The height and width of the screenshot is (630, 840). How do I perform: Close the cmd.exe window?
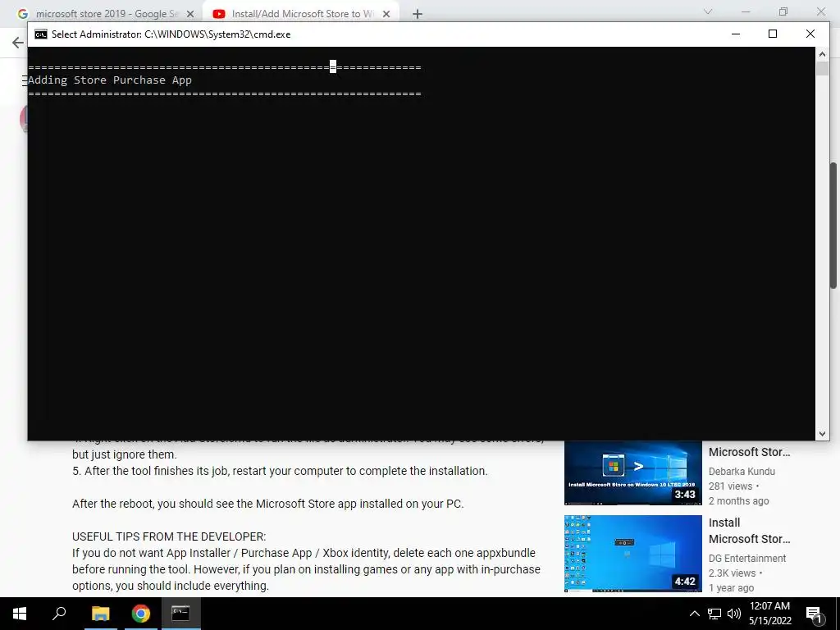(x=810, y=34)
